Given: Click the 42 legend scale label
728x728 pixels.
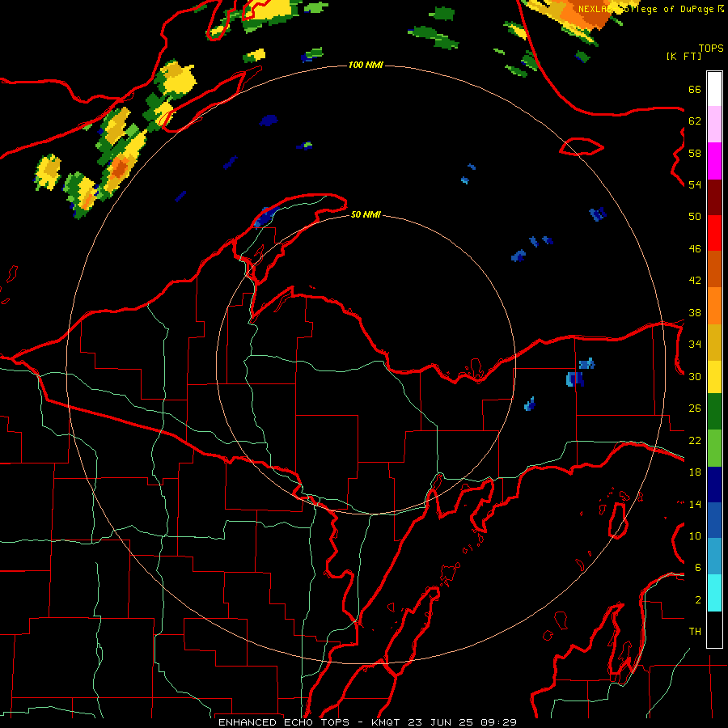Looking at the screenshot, I should click(695, 281).
